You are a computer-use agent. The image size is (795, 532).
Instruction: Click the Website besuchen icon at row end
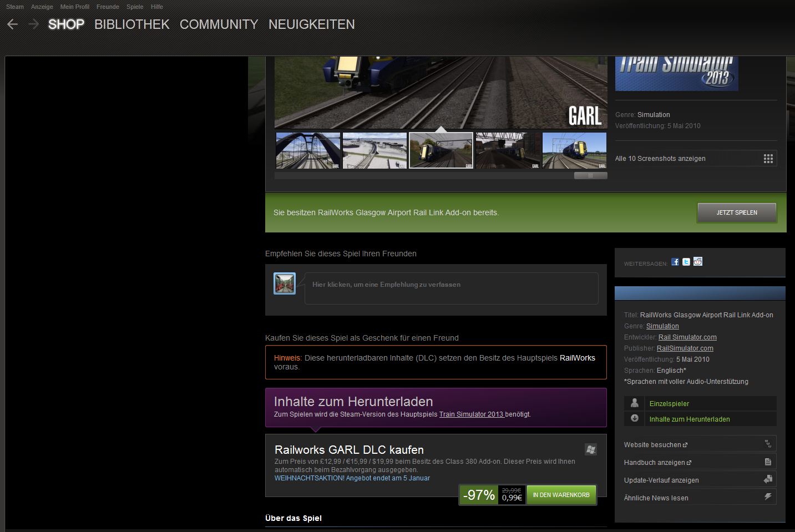click(x=768, y=444)
